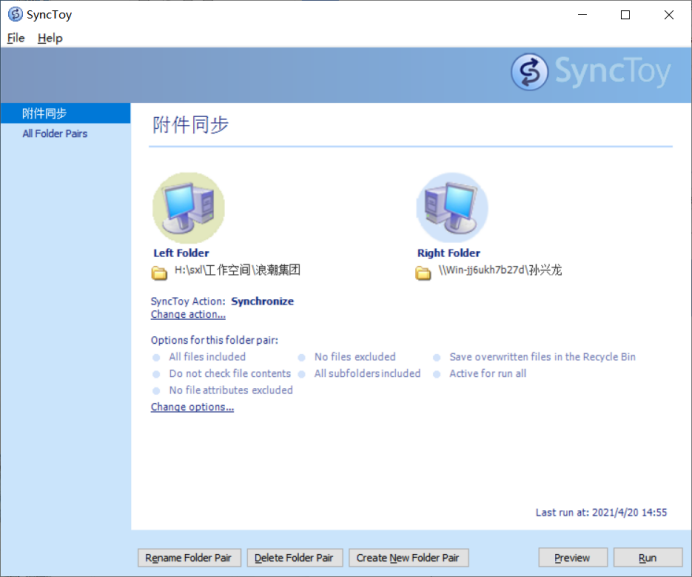Click the 'Right Folder' label
This screenshot has width=692, height=577.
click(448, 253)
